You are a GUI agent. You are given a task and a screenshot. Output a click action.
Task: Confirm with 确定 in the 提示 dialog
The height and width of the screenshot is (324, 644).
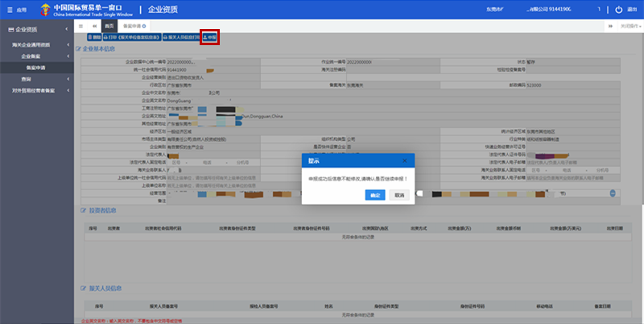click(375, 195)
